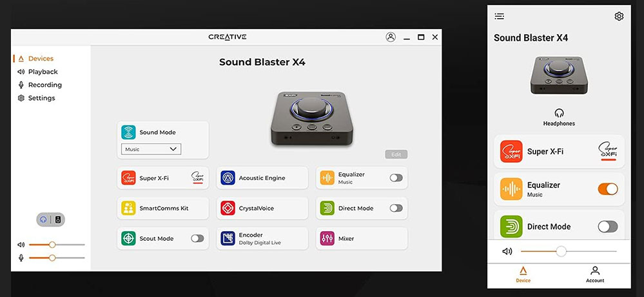The width and height of the screenshot is (644, 297).
Task: Toggle Direct Mode in the desktop app
Action: click(x=396, y=208)
